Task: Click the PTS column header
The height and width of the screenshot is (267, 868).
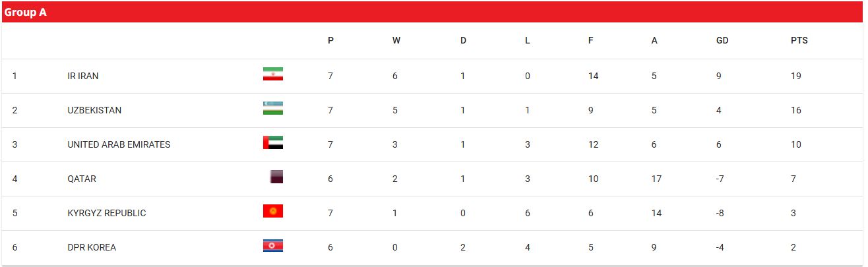Action: click(799, 40)
